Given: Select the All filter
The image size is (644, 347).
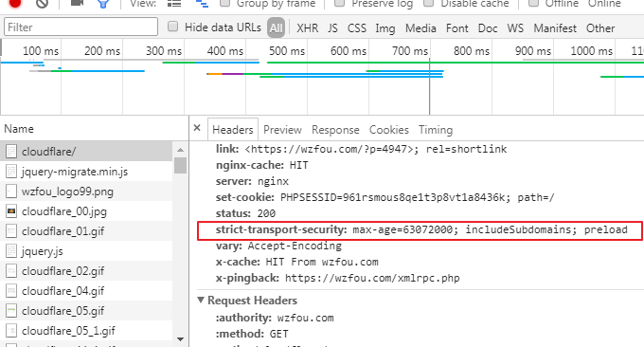Looking at the screenshot, I should pyautogui.click(x=276, y=27).
